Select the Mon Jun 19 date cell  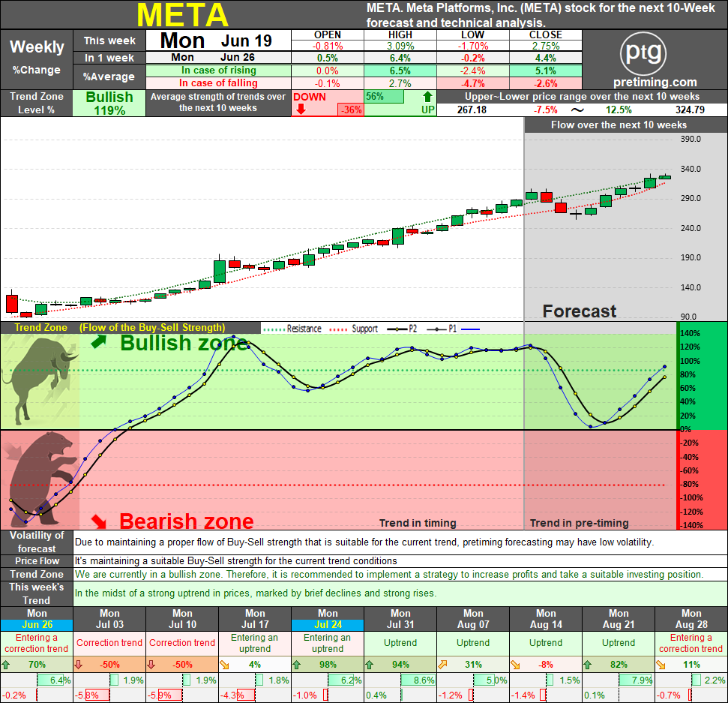(218, 41)
